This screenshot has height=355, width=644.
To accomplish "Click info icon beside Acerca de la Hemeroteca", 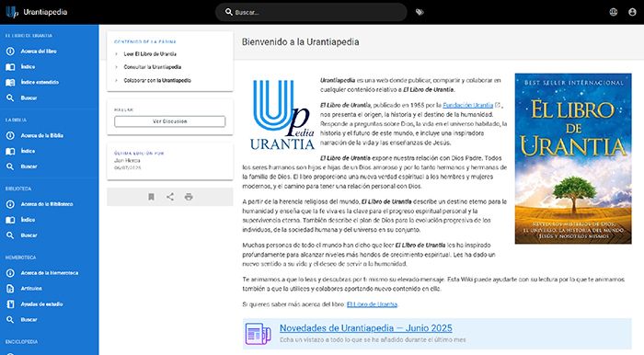I will [10, 273].
